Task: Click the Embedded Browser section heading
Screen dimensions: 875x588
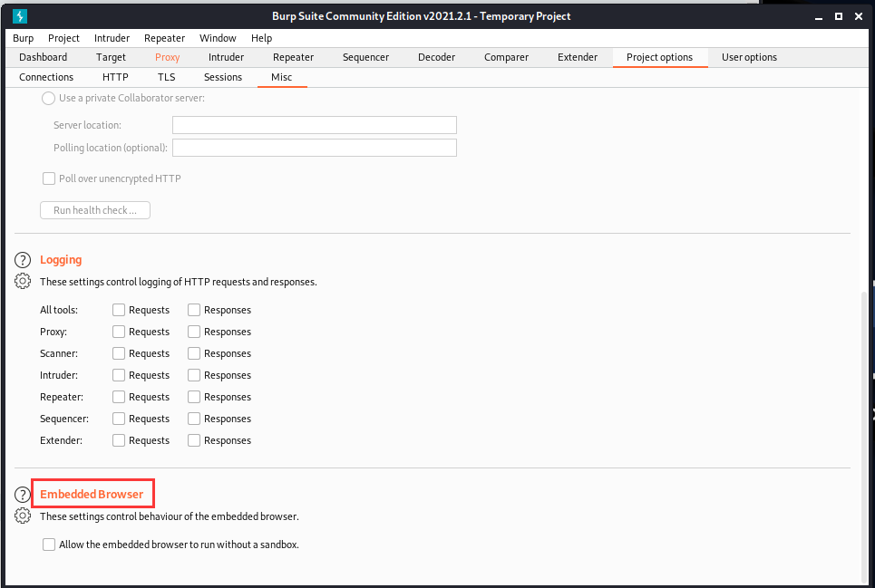Action: coord(92,495)
